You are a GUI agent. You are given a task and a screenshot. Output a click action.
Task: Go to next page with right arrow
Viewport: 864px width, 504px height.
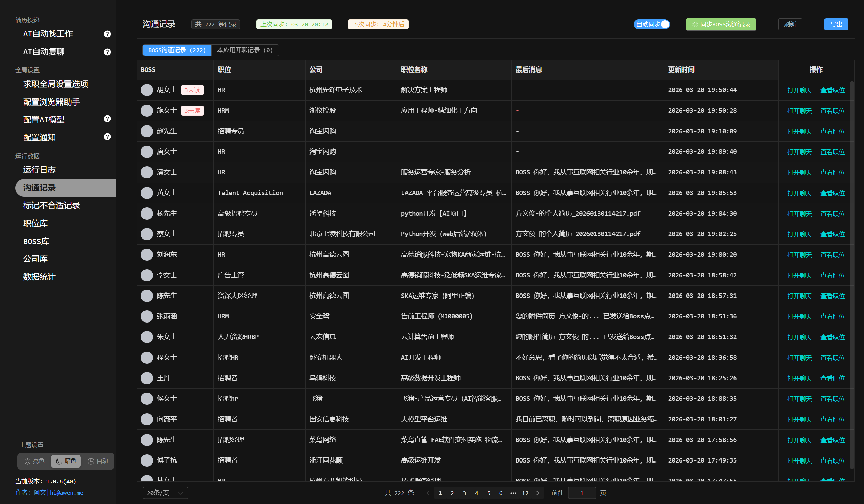(x=538, y=493)
